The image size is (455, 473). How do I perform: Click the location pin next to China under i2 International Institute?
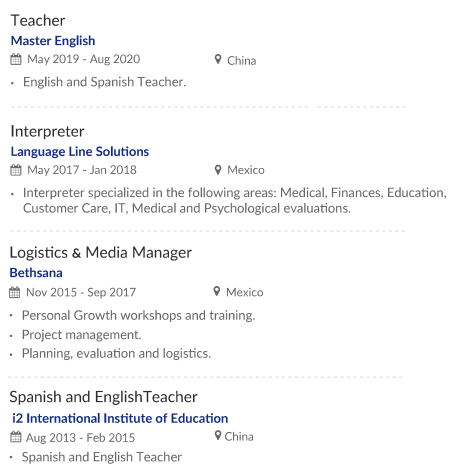click(218, 435)
